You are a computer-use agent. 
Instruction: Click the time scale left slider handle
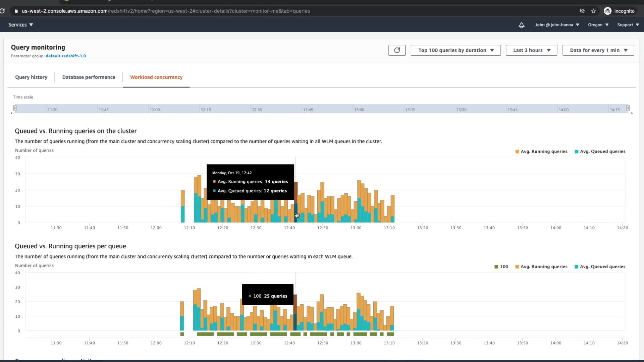pyautogui.click(x=15, y=108)
